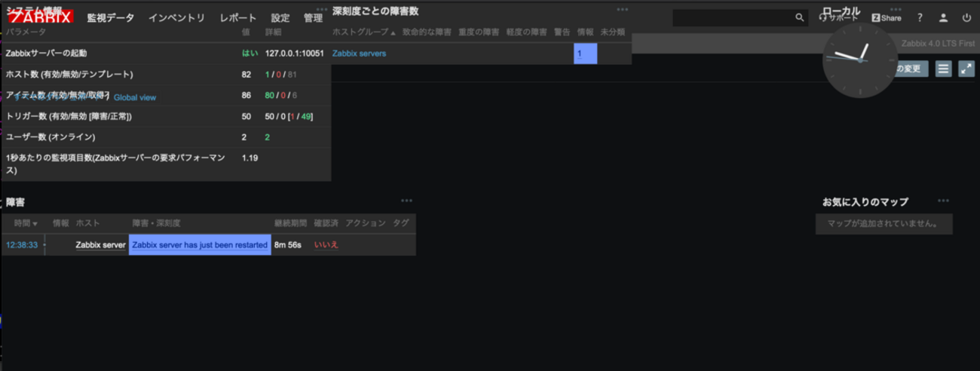The width and height of the screenshot is (980, 371).
Task: Click the Zabbixサーバーの起動 parameter row
Action: [x=166, y=54]
